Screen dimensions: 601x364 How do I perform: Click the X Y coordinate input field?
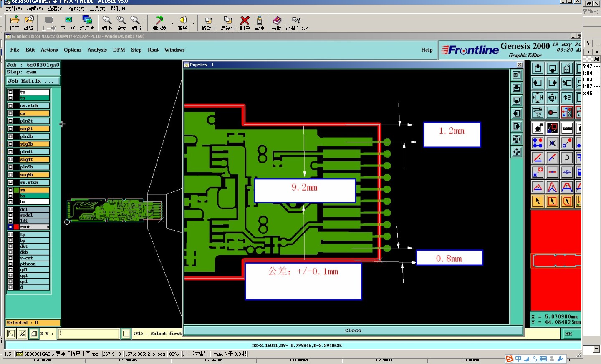point(89,334)
